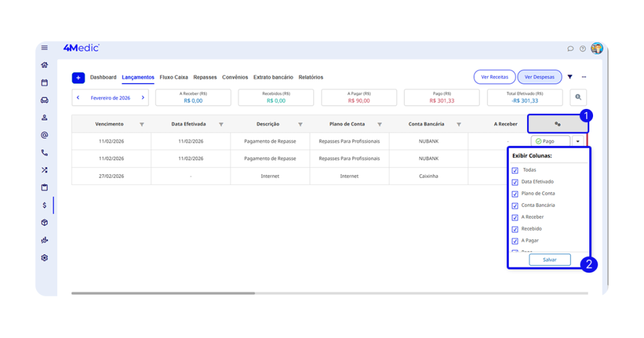Click the Salvar button

[x=549, y=259]
